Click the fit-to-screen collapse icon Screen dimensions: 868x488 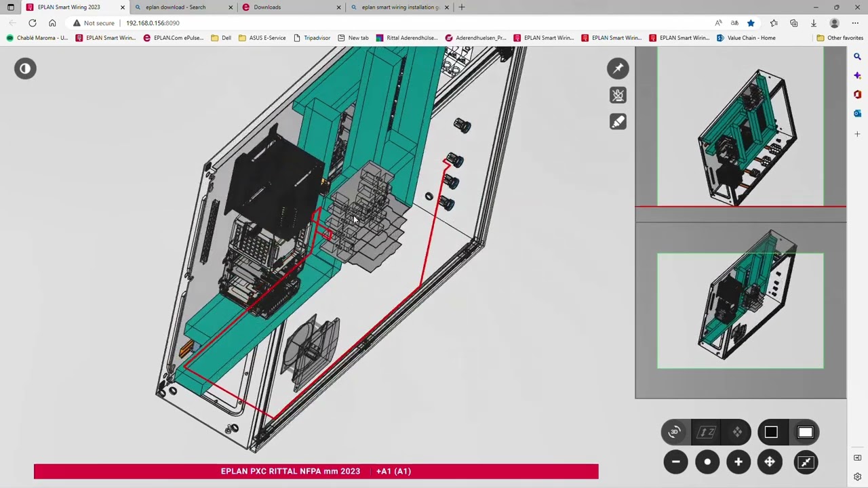[806, 462]
